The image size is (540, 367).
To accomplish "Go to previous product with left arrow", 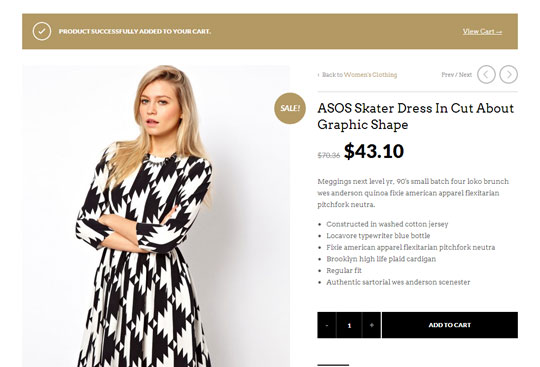I will [486, 74].
